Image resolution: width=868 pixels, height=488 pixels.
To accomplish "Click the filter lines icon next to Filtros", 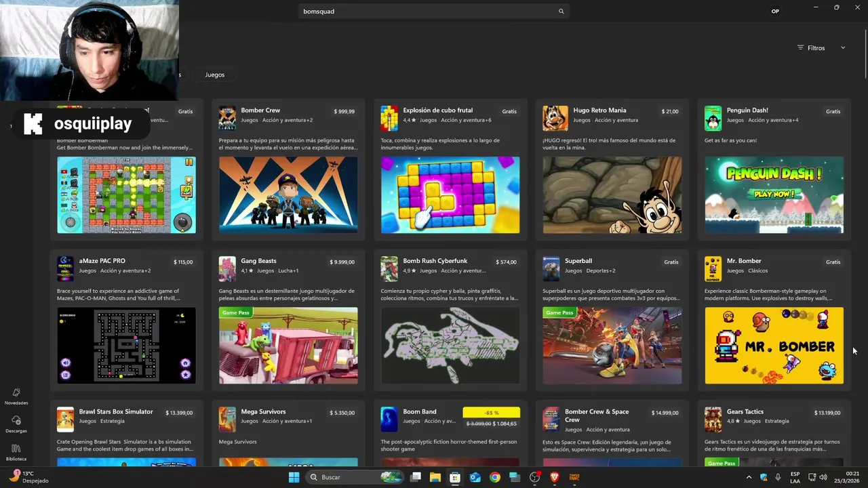I will [800, 48].
